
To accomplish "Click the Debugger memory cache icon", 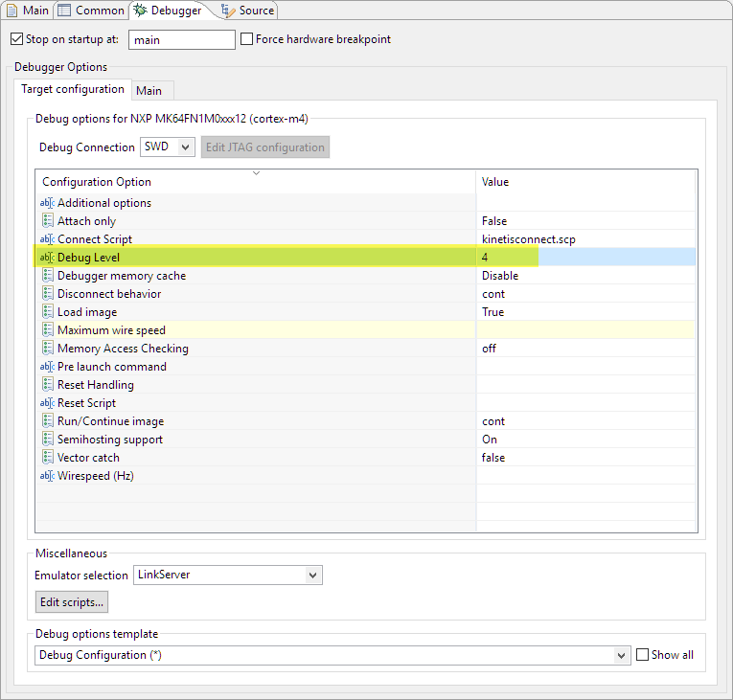I will click(48, 276).
